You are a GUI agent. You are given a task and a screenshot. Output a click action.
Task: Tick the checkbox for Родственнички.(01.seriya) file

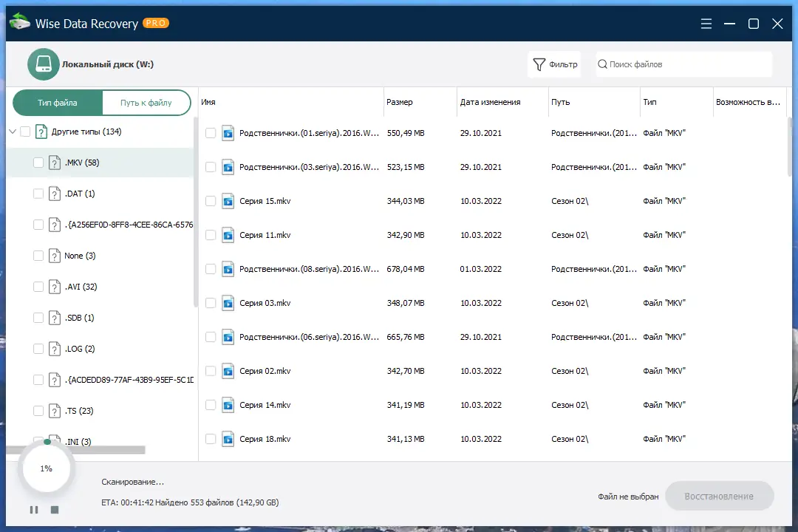(210, 133)
